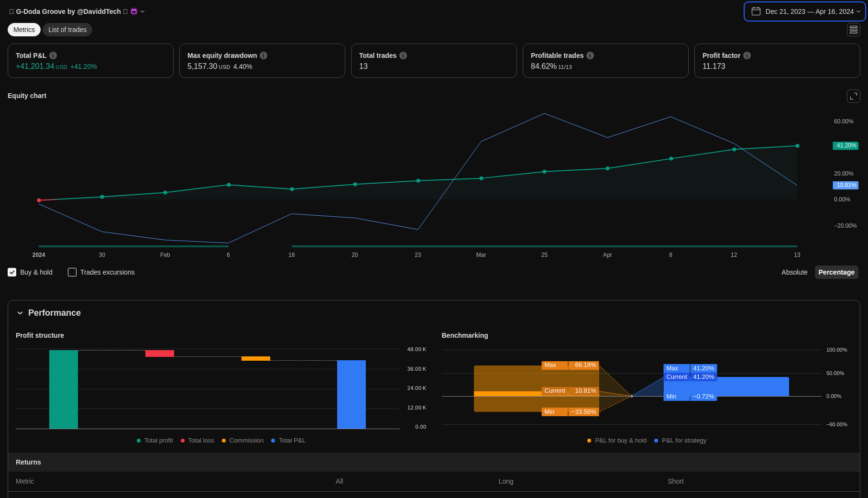
Task: Enable the Trades excursions checkbox
Action: pyautogui.click(x=72, y=272)
